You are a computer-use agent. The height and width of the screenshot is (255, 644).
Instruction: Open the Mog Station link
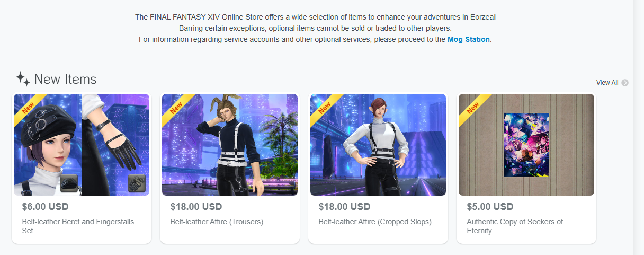(469, 39)
